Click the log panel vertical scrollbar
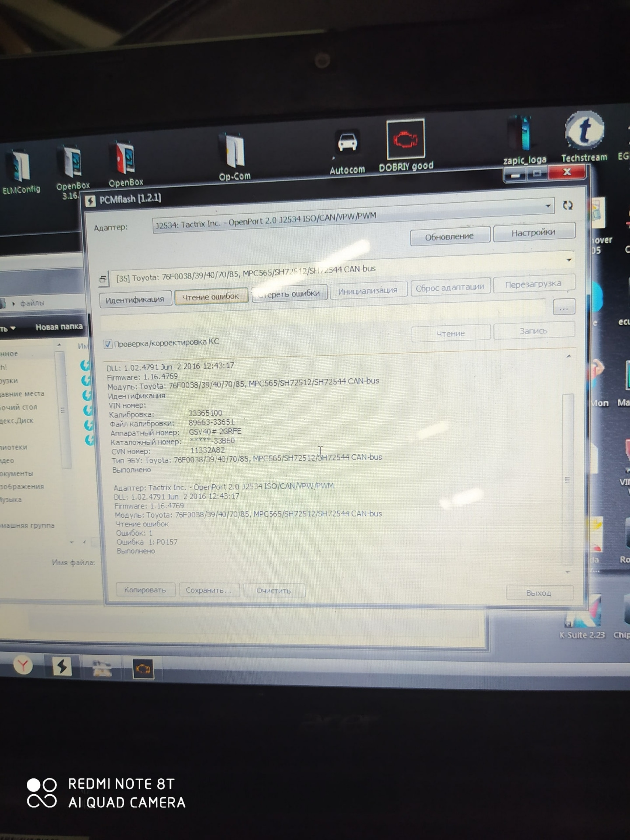 click(x=567, y=479)
